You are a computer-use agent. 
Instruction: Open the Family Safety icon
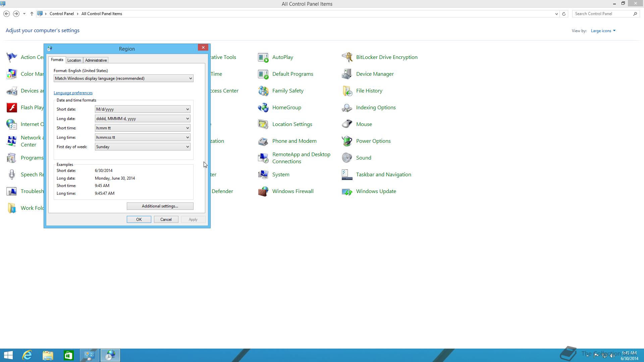click(263, 91)
